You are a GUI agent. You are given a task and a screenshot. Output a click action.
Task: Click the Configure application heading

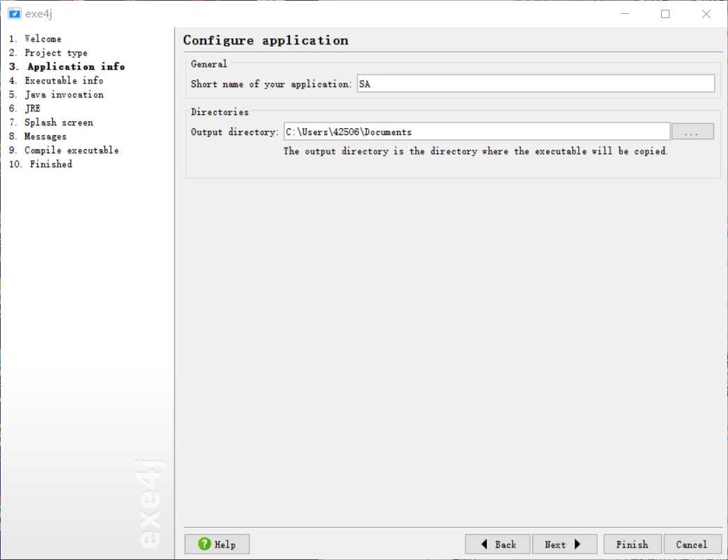coord(265,40)
